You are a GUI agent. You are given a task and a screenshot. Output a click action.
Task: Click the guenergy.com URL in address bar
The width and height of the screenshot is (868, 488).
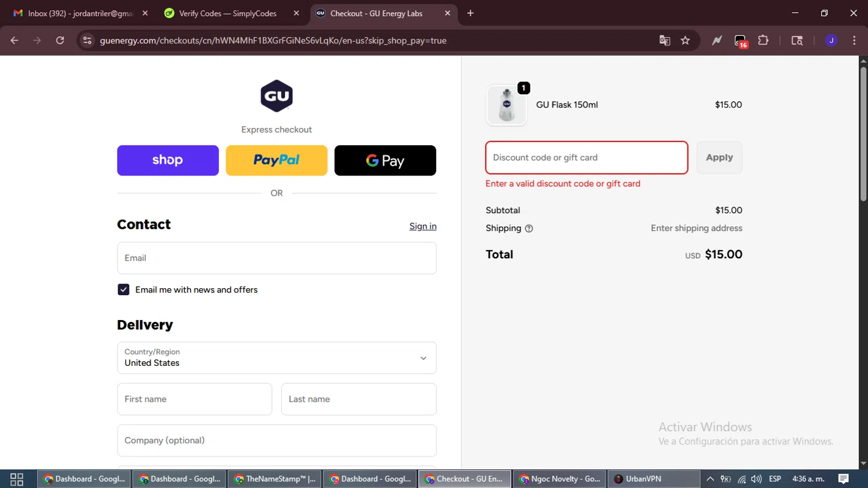click(273, 41)
